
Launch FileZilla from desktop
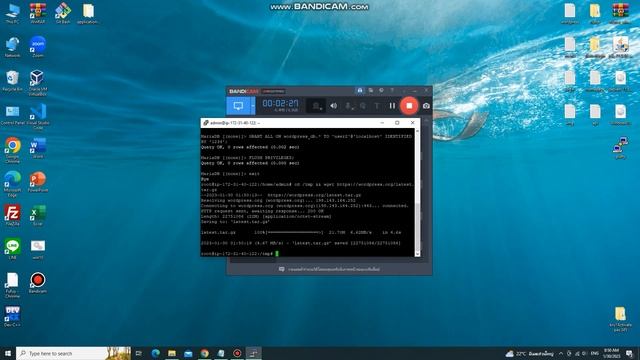(12, 216)
